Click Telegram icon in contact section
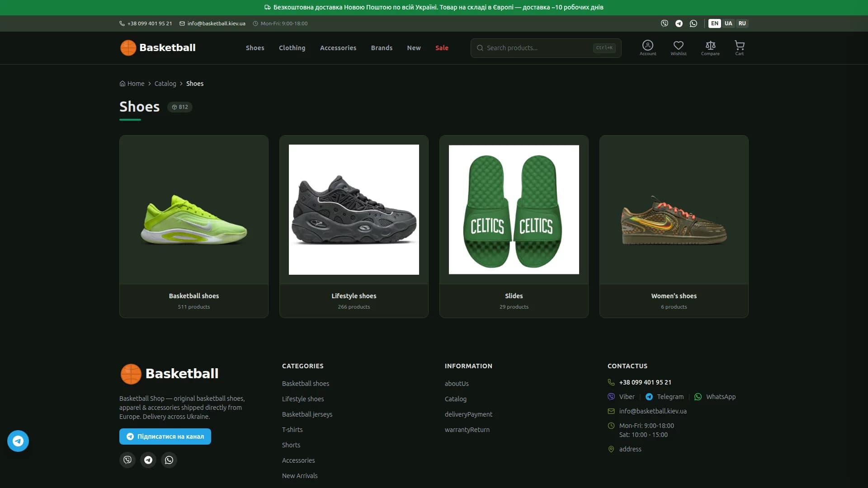The width and height of the screenshot is (868, 488). (649, 397)
